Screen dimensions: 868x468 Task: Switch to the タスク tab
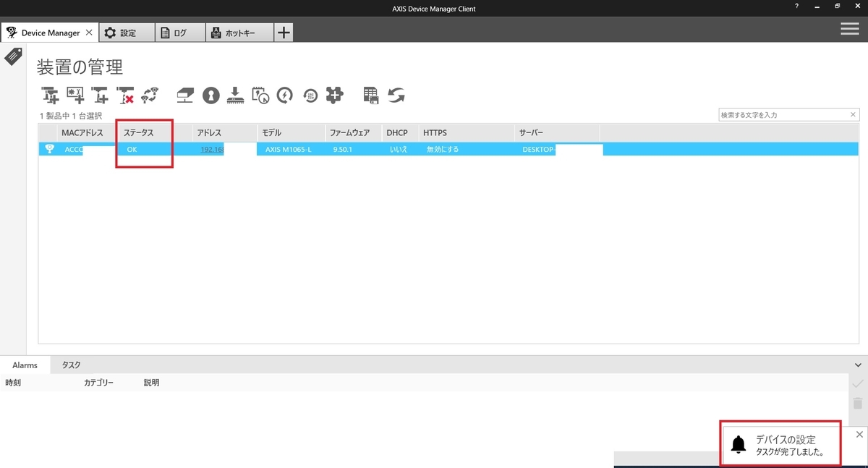[x=71, y=365]
